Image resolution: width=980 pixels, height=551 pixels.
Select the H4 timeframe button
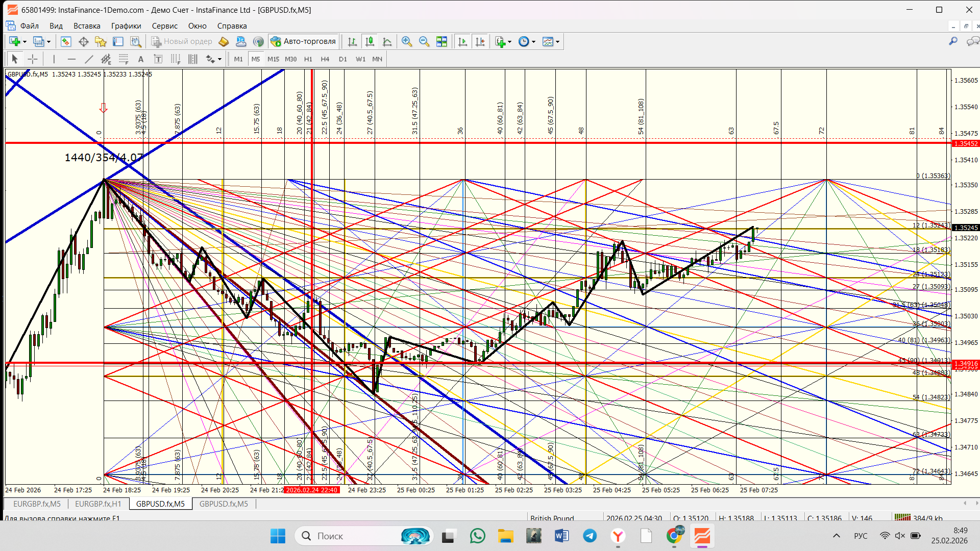(325, 59)
